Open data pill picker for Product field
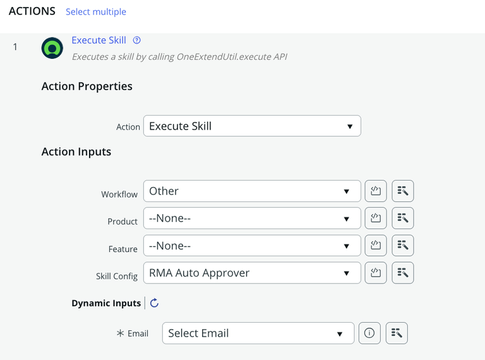The image size is (485, 360). tap(403, 218)
